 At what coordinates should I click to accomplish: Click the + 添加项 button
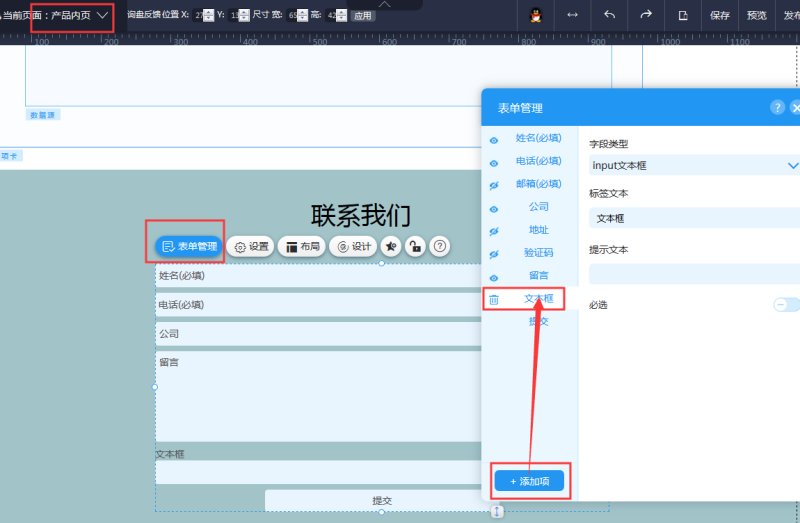529,481
